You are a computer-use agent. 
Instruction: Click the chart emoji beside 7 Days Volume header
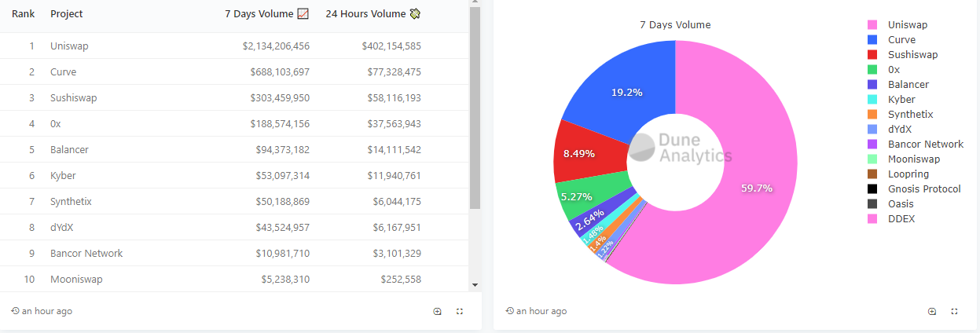tap(303, 14)
